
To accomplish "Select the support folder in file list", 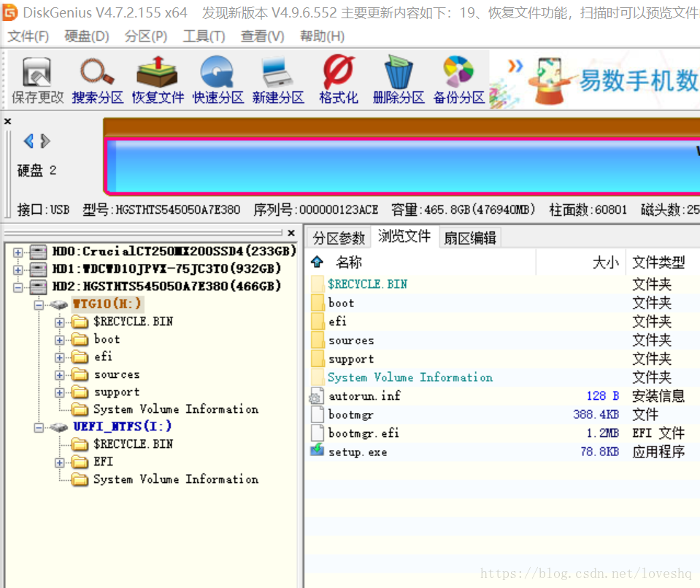I will (x=351, y=359).
